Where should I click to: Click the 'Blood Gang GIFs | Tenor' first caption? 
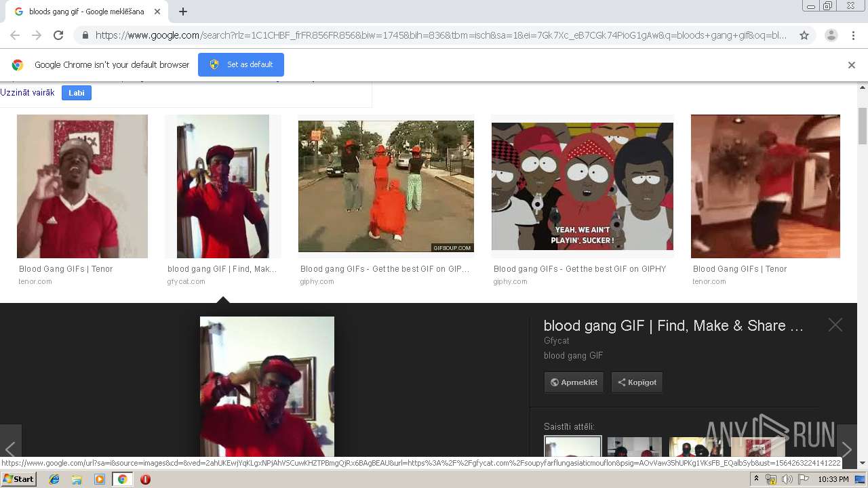click(66, 269)
